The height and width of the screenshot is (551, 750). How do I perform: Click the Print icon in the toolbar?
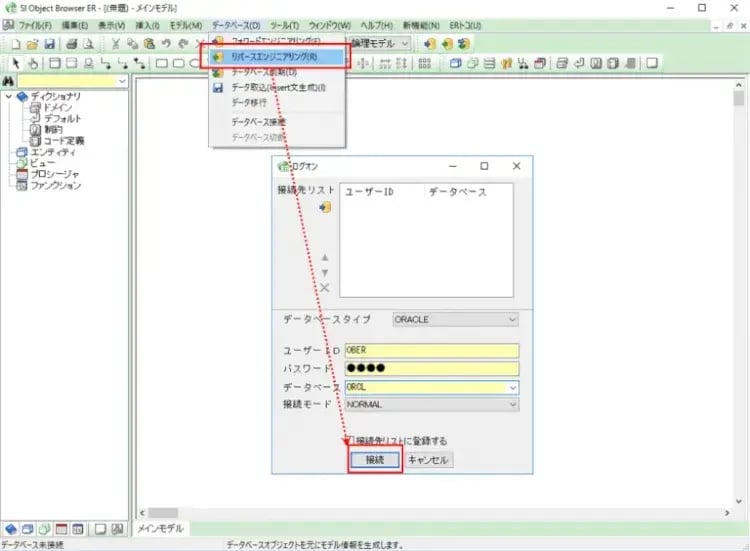point(72,44)
